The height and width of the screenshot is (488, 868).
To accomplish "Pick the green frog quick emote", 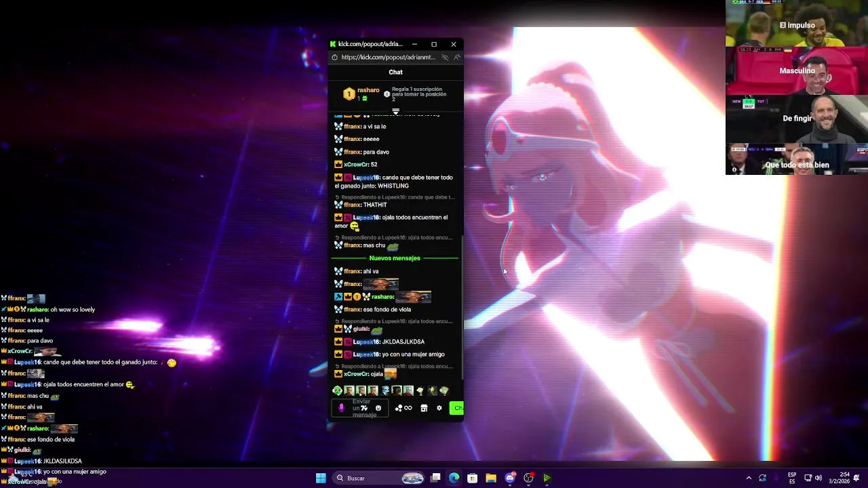I will pyautogui.click(x=337, y=390).
